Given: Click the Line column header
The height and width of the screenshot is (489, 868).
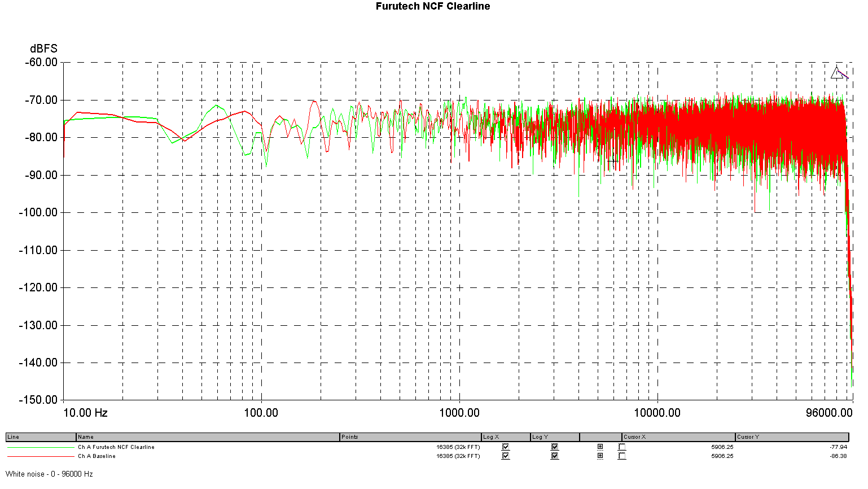Looking at the screenshot, I should [x=41, y=437].
